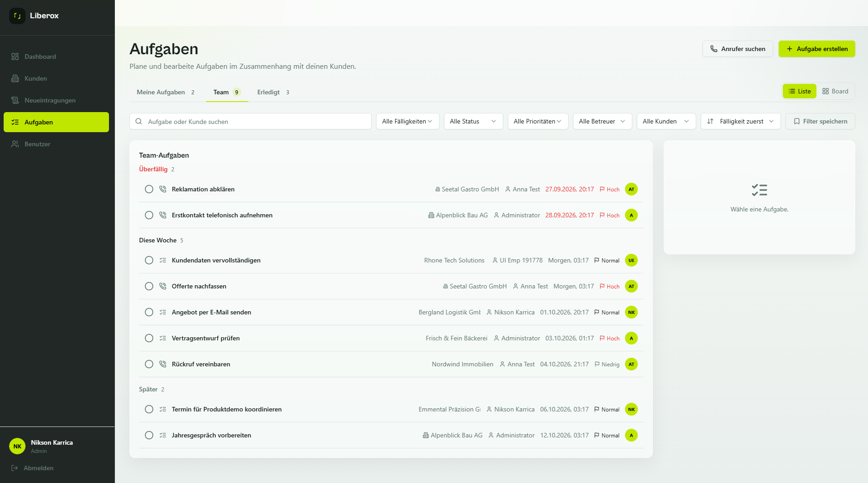
Task: Click Niedrig priority flag on Rückruf vereinbaren
Action: (x=607, y=364)
